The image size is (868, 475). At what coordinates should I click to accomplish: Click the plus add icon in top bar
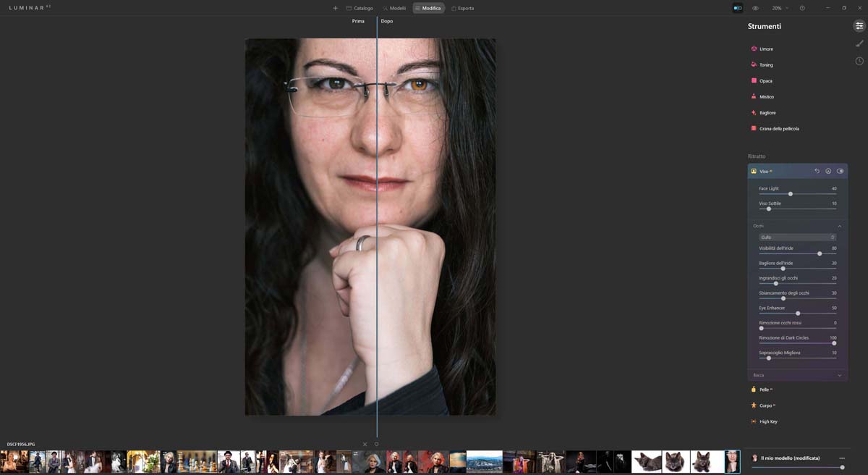[x=335, y=8]
